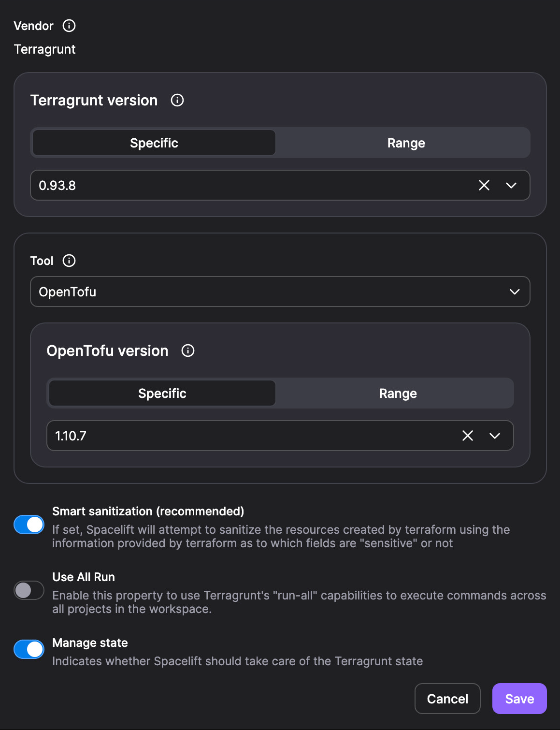Click the Vendor info icon
Viewport: 560px width, 730px height.
(68, 26)
